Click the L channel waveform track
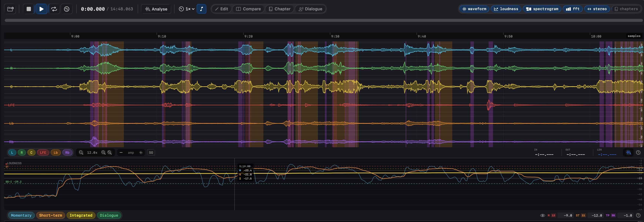Image resolution: width=644 pixels, height=222 pixels. 323,50
